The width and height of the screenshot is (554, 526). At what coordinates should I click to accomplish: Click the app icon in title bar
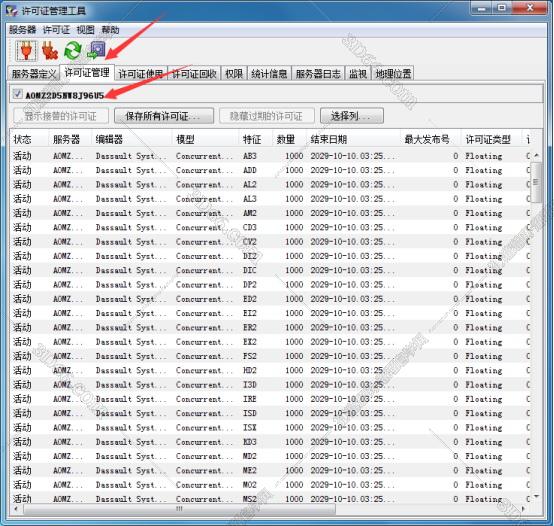click(12, 11)
